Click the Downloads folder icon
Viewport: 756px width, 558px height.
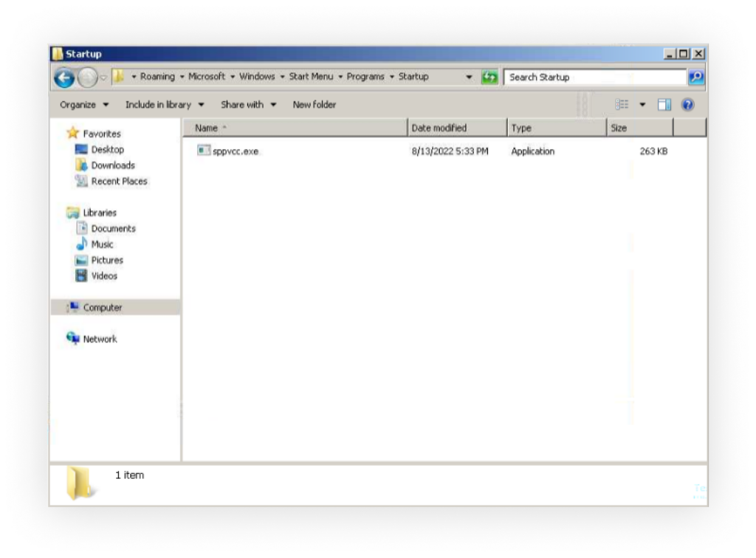pos(81,165)
